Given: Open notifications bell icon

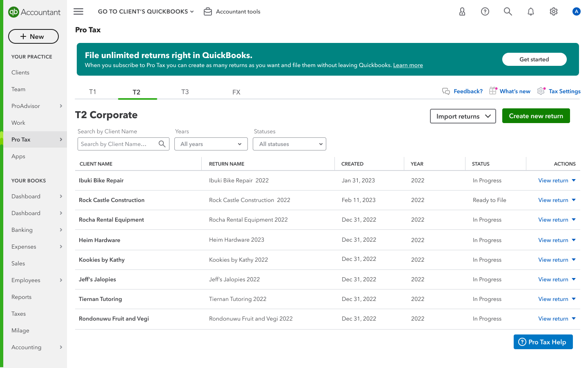Looking at the screenshot, I should 531,11.
